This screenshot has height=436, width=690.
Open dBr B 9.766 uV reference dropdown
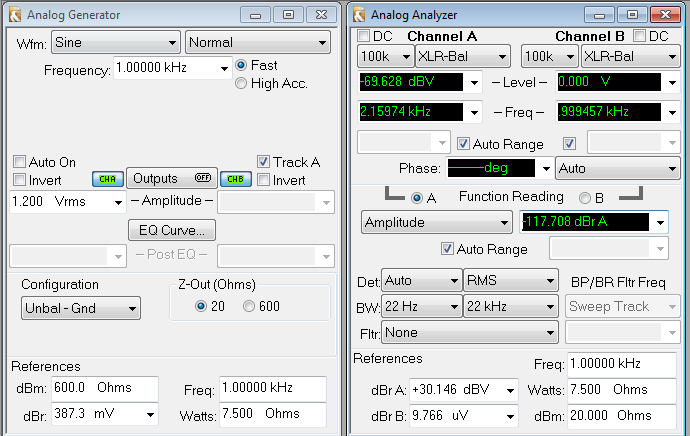tap(510, 416)
